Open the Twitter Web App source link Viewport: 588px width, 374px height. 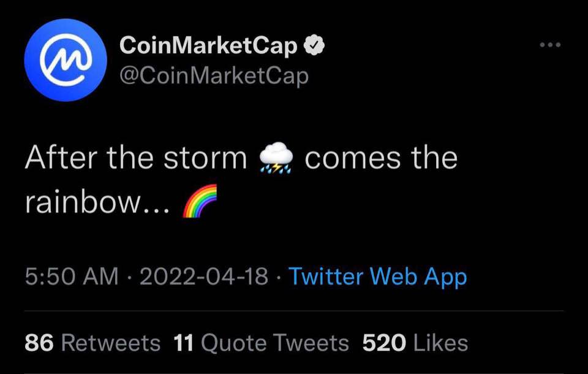tap(377, 277)
